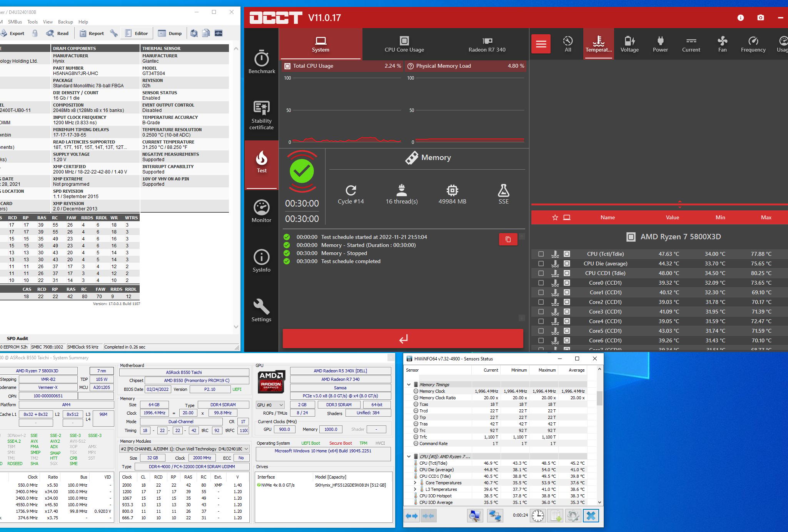Click the star favorites column header in OCCT
788x532 pixels.
pyautogui.click(x=555, y=218)
